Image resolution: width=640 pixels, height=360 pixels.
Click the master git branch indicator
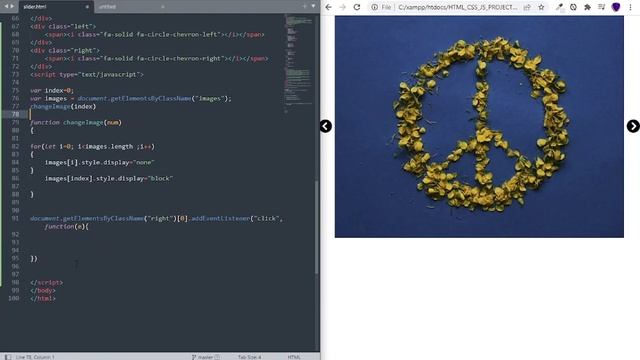pyautogui.click(x=205, y=357)
